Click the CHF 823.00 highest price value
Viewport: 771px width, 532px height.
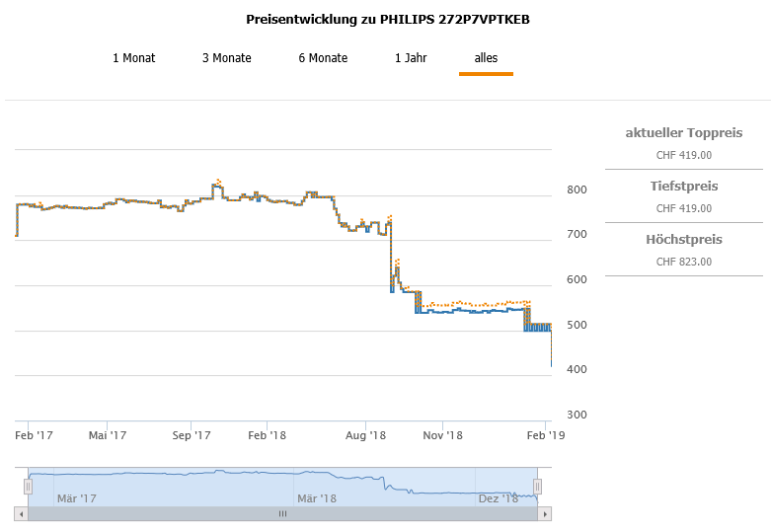(683, 262)
